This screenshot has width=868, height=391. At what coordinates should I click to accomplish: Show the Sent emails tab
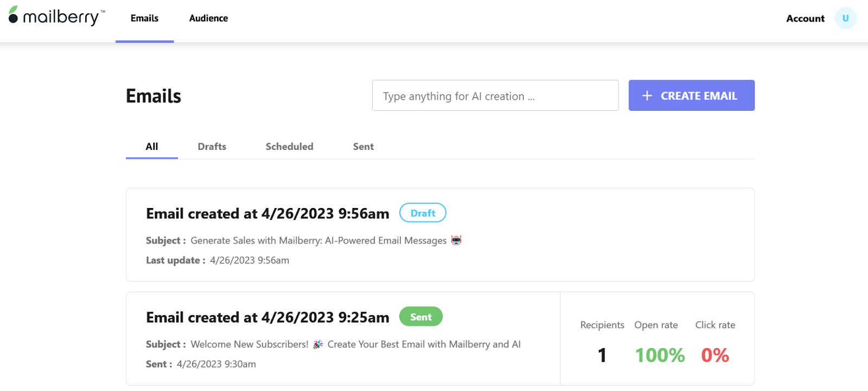[363, 147]
